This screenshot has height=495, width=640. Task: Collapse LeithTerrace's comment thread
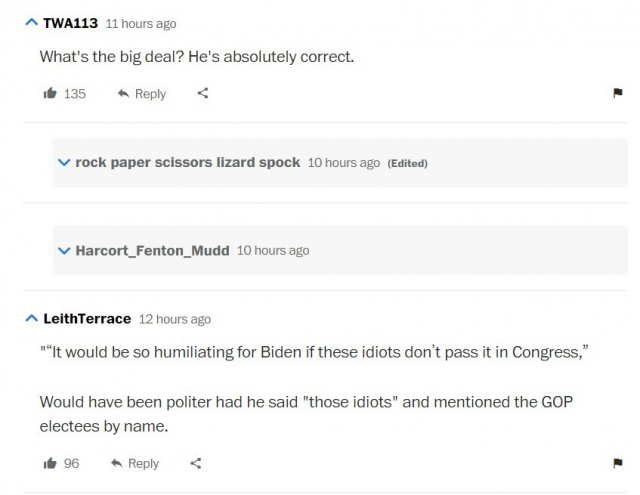tap(31, 319)
